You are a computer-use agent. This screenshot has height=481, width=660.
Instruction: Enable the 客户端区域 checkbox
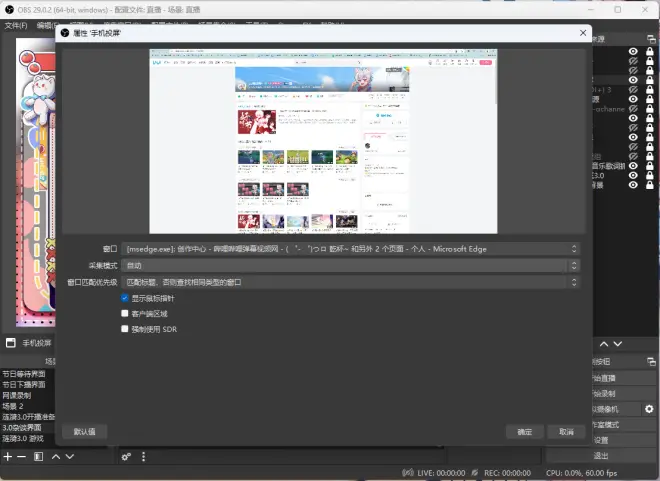pyautogui.click(x=125, y=314)
